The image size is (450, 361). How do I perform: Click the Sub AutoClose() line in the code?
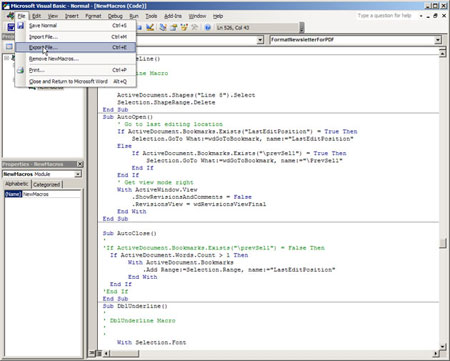point(129,233)
